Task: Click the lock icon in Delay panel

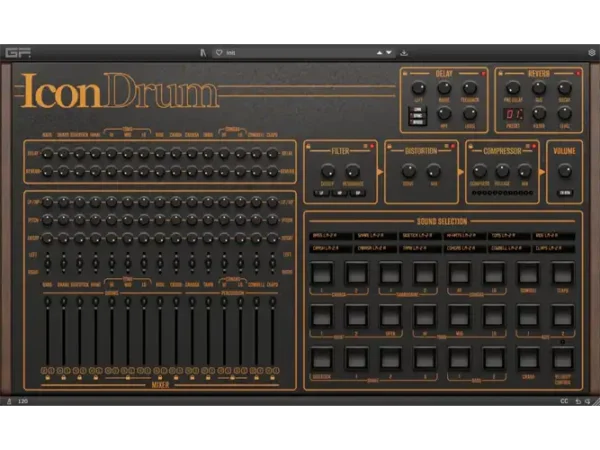Action: click(x=405, y=73)
